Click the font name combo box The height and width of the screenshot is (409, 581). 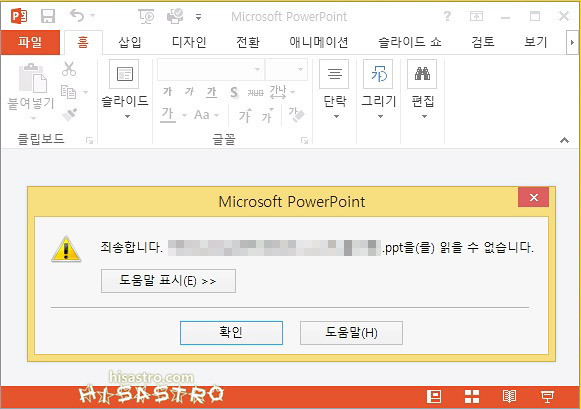coord(211,69)
